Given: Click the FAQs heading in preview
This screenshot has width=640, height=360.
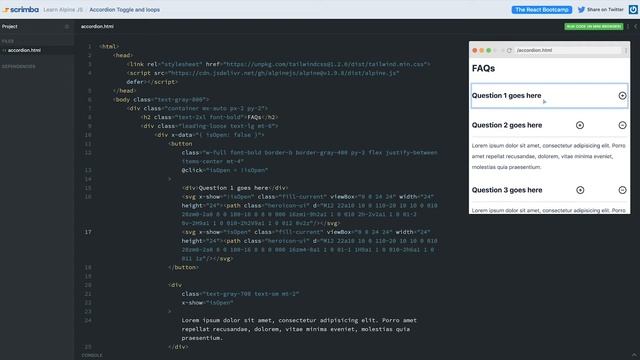Looking at the screenshot, I should coord(483,69).
